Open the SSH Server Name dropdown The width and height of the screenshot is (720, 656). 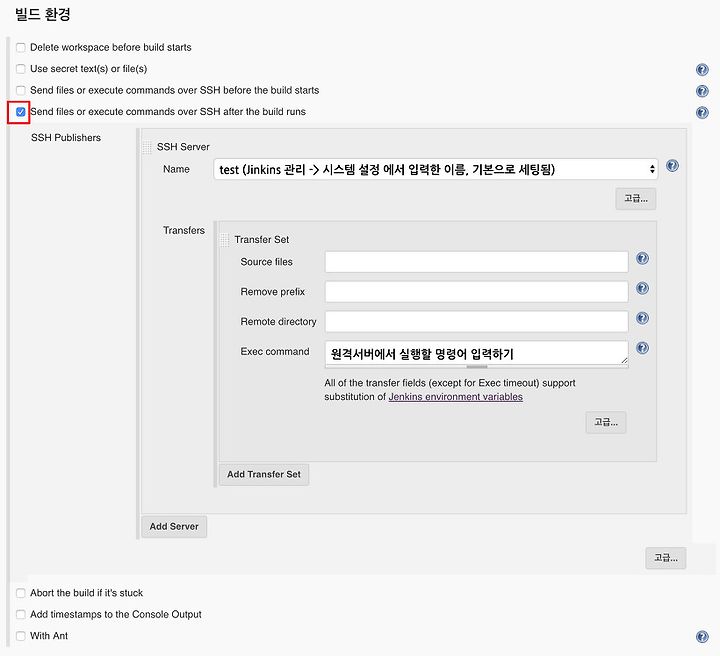(x=436, y=169)
